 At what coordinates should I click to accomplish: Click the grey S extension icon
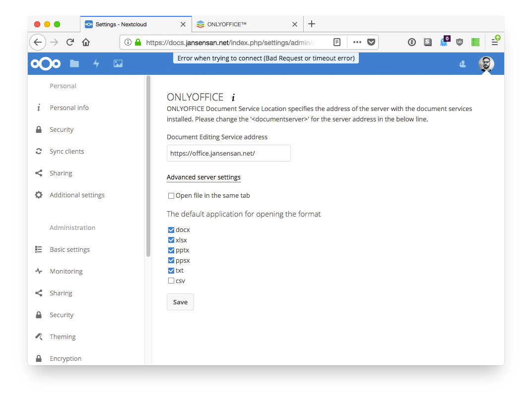click(428, 42)
